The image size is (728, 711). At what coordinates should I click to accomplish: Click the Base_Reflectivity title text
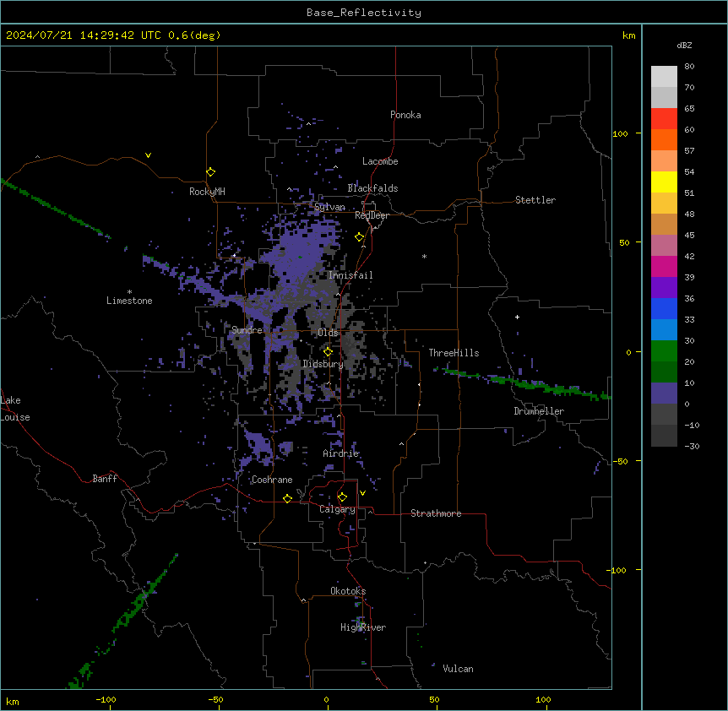tap(364, 13)
